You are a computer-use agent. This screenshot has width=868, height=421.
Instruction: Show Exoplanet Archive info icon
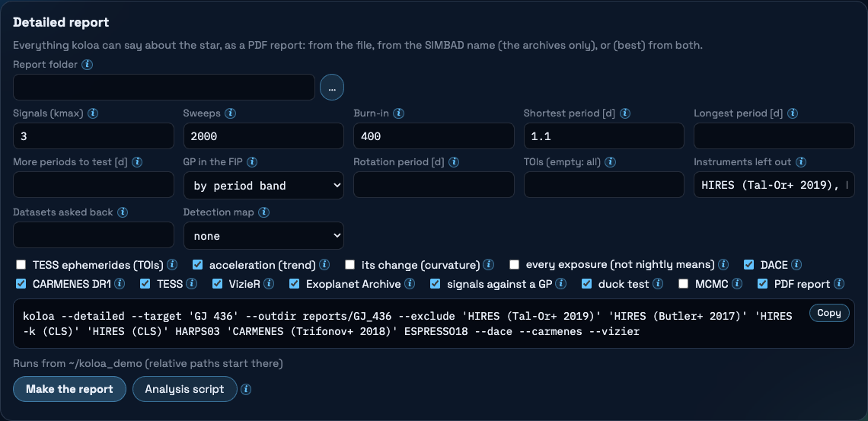[x=410, y=284]
